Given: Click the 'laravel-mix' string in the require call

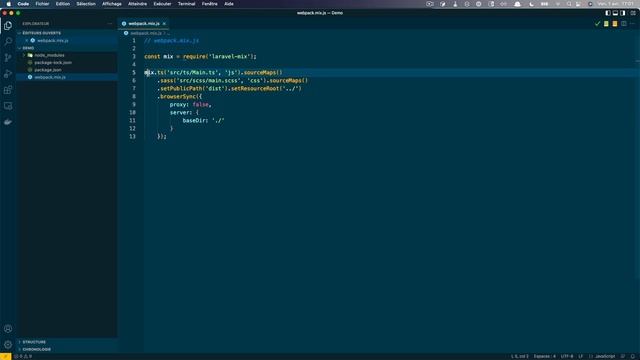Looking at the screenshot, I should tap(230, 57).
